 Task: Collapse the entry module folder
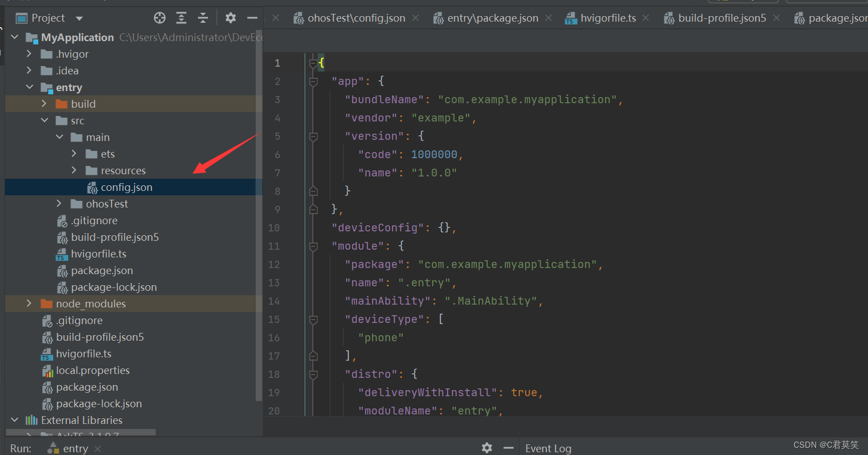coord(29,87)
